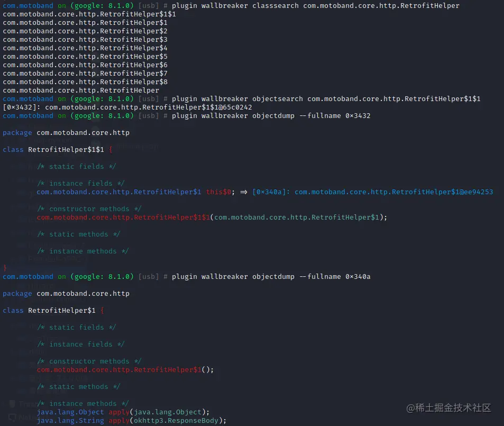Select the class result line ending RetrofitHelper$4
The height and width of the screenshot is (426, 504).
click(85, 48)
